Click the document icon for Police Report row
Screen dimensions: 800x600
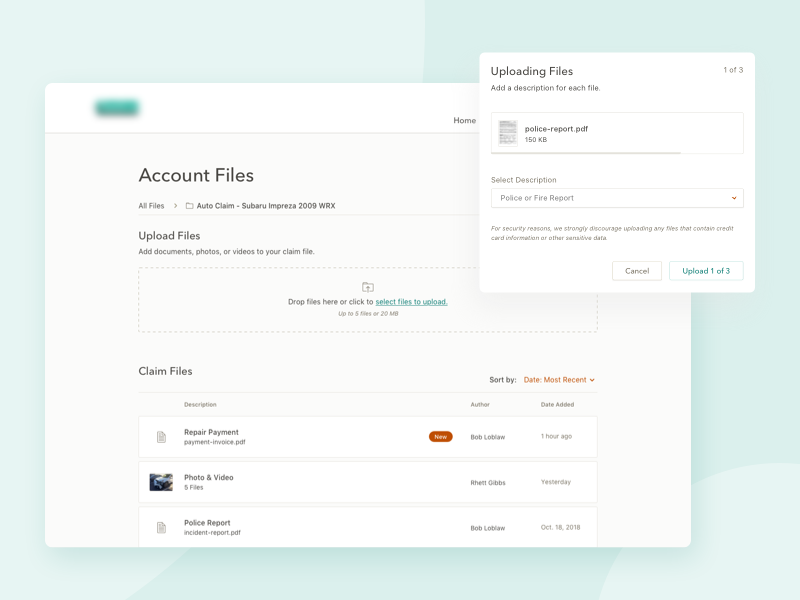(161, 528)
